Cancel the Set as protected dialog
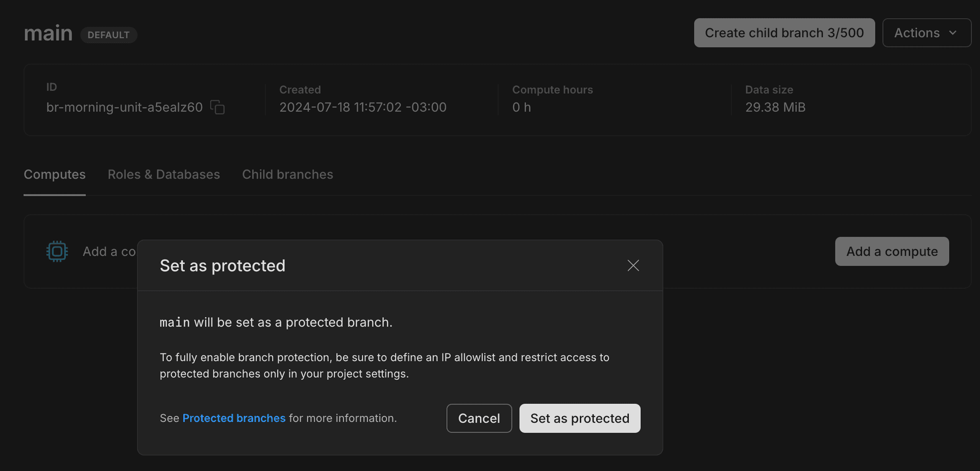Screen dimensions: 980x471 pos(479,418)
